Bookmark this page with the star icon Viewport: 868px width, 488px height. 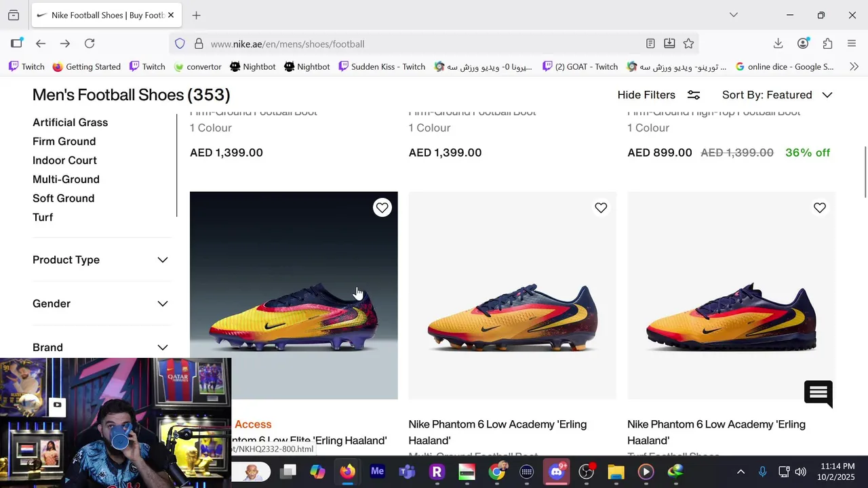click(x=688, y=43)
